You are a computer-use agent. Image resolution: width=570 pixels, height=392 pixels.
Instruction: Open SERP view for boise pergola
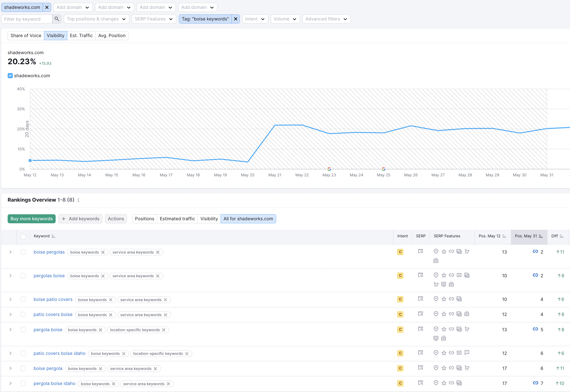pyautogui.click(x=421, y=368)
